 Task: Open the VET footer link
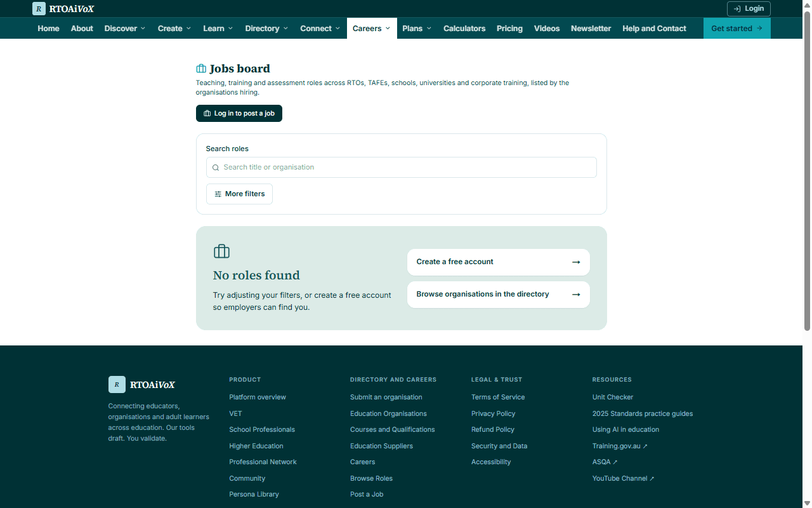click(x=235, y=414)
